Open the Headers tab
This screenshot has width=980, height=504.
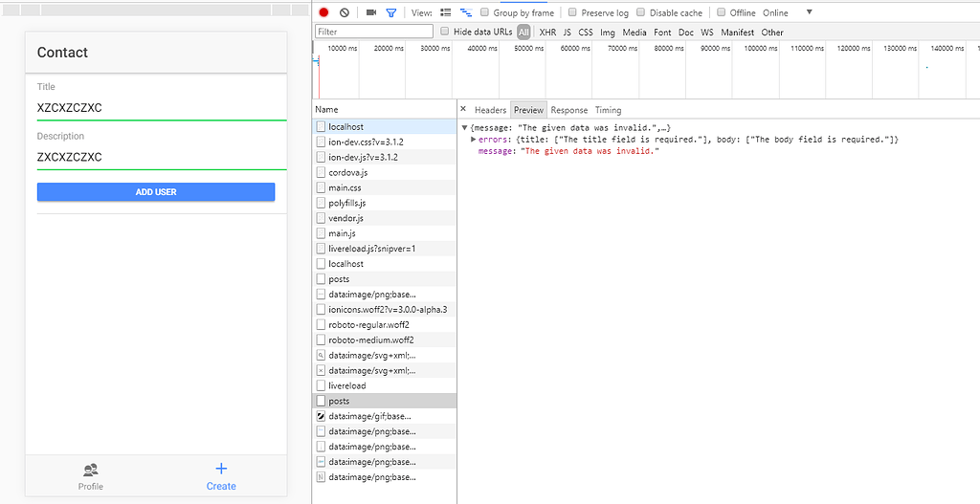click(490, 110)
